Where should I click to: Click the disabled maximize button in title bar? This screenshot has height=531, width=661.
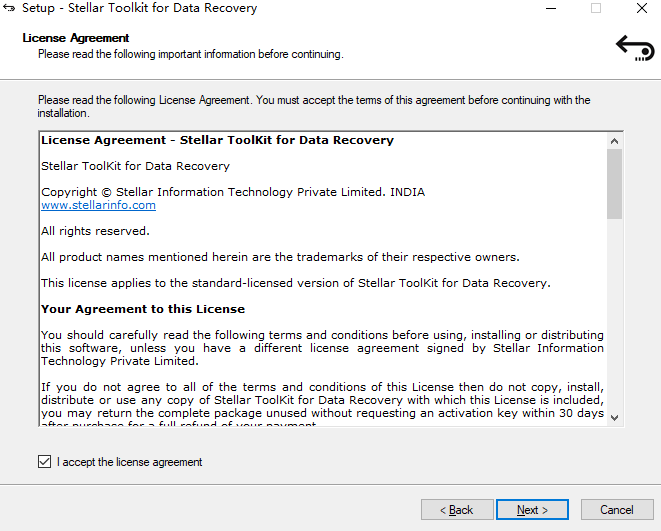tap(596, 9)
